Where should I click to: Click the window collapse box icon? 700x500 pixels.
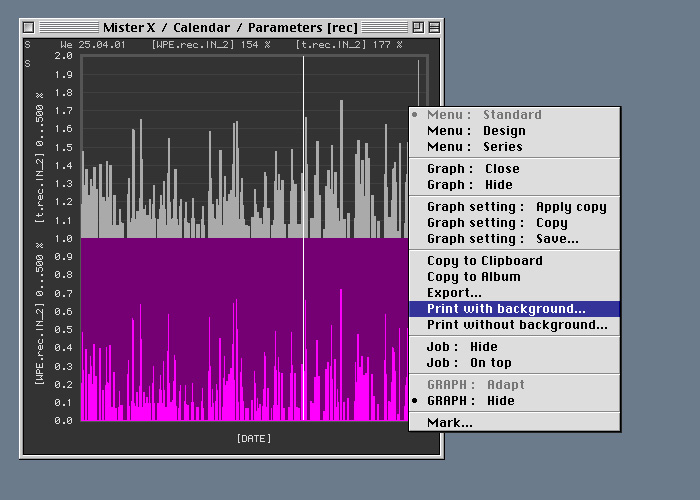tap(434, 28)
